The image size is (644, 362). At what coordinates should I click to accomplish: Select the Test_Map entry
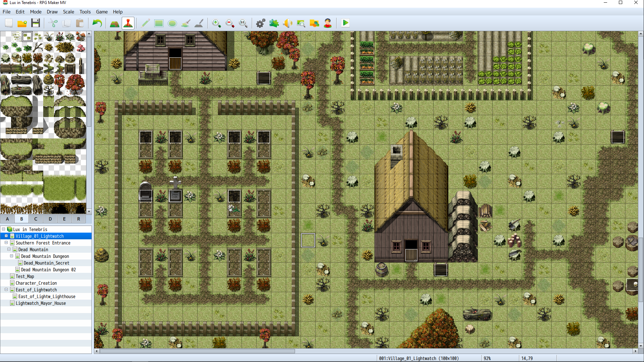(25, 277)
